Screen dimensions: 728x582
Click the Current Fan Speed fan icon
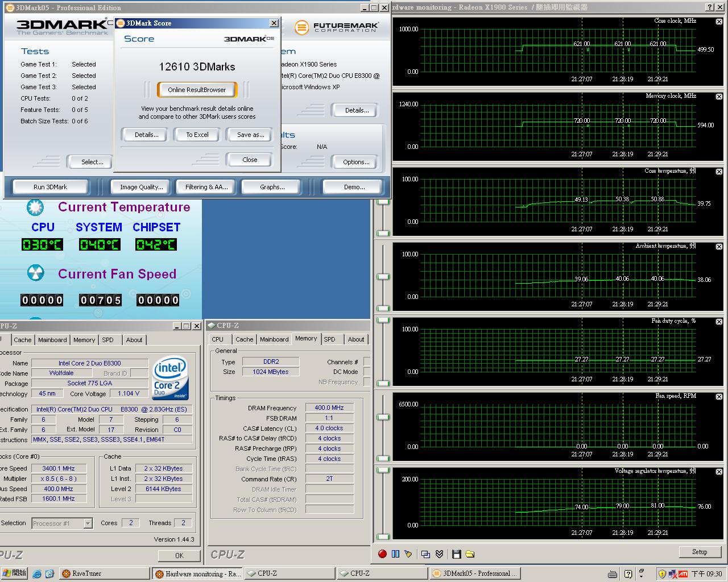tap(35, 273)
